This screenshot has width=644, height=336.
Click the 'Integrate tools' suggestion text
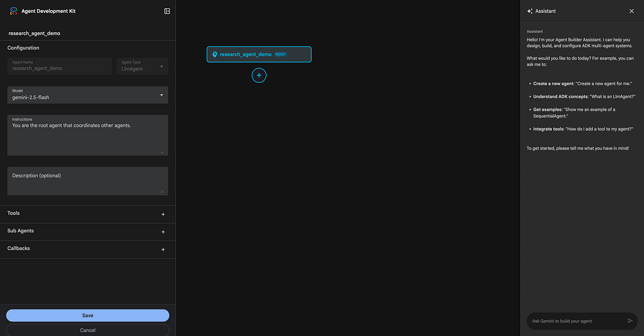(583, 129)
